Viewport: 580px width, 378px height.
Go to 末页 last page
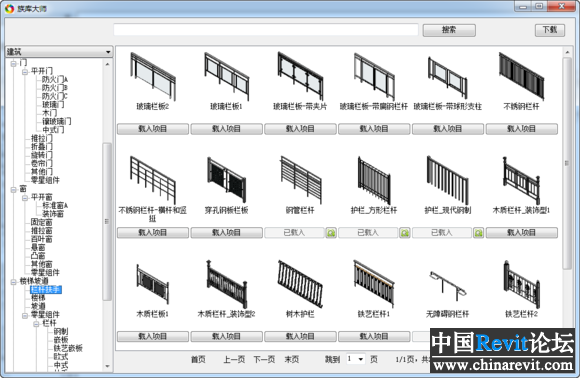pyautogui.click(x=291, y=359)
